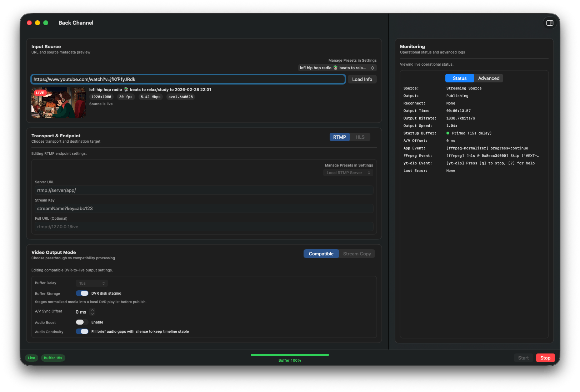Click the green Primed status dot in Monitoring

[449, 133]
